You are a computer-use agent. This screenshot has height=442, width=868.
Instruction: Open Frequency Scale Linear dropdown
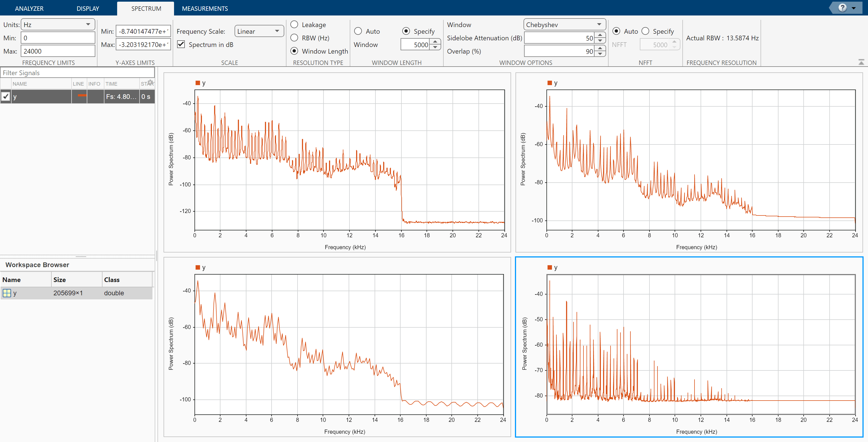tap(259, 31)
